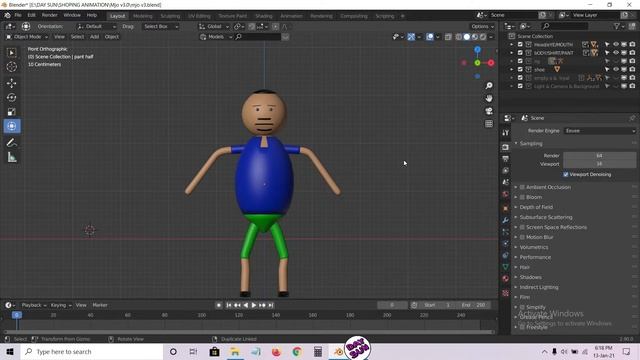This screenshot has height=360, width=640.
Task: Activate the Select Box tool icon
Action: point(11,53)
